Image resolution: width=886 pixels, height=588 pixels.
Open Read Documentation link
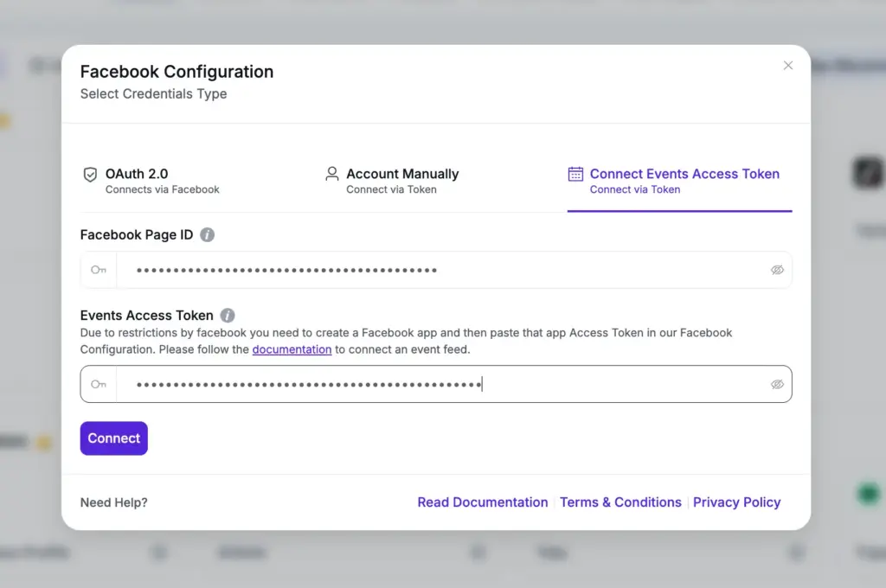(483, 502)
